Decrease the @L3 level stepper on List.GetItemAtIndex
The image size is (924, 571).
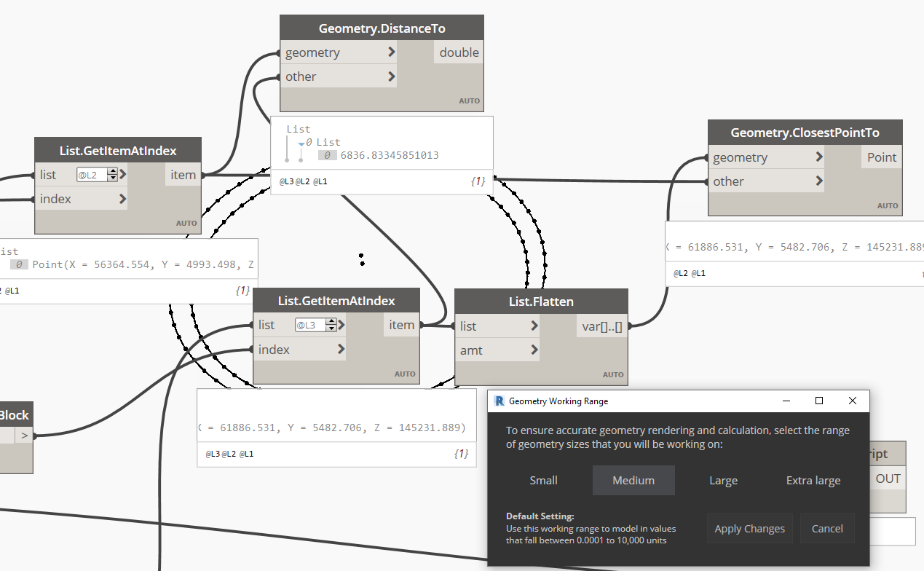[332, 328]
